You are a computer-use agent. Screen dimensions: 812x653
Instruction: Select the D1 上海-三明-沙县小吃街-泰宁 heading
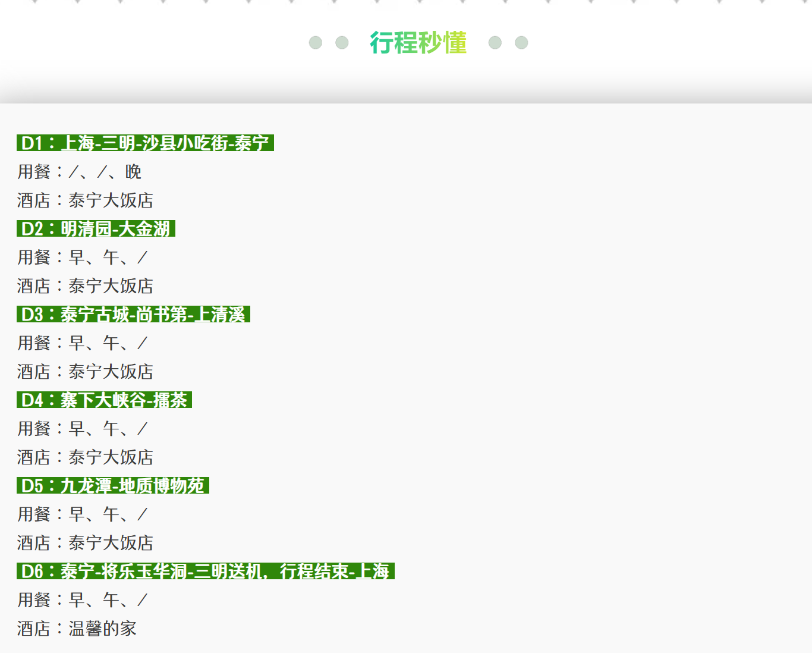tap(145, 143)
